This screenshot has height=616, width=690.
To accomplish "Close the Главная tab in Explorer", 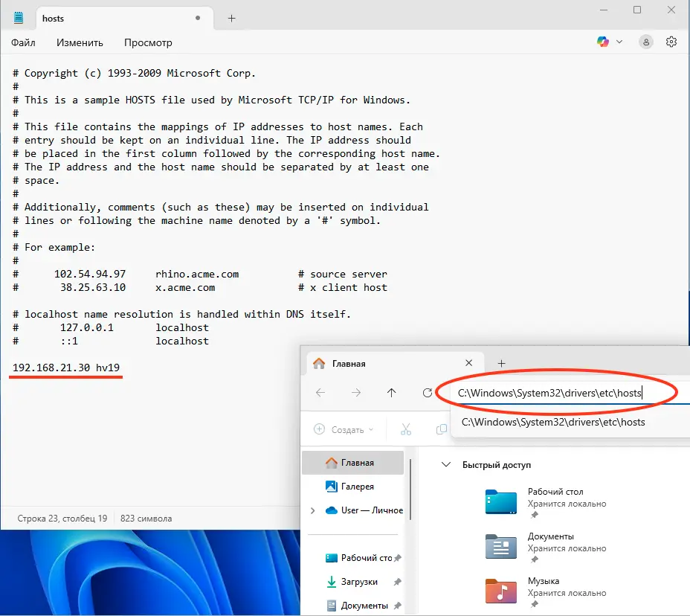I will click(x=468, y=363).
